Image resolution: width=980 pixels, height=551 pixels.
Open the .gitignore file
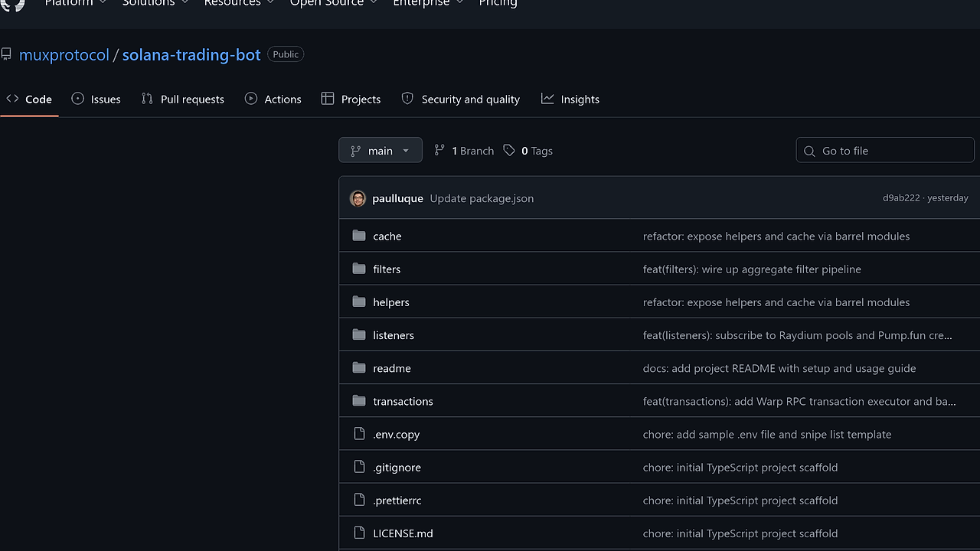[397, 467]
